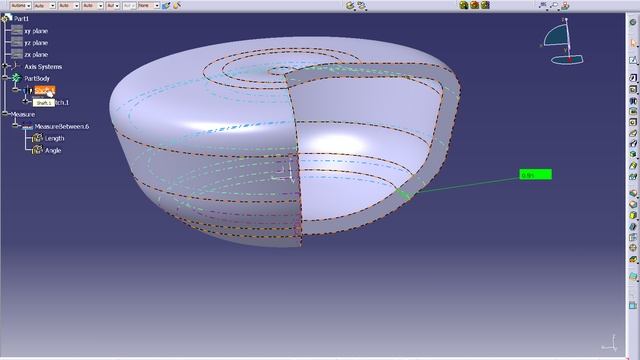Collapse the PartBody tree node
The height and width of the screenshot is (360, 640).
(x=5, y=78)
